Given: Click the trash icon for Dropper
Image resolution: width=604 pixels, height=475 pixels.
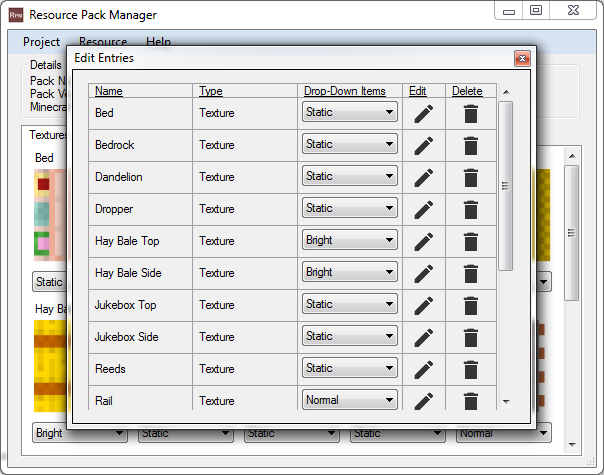Looking at the screenshot, I should click(x=471, y=210).
